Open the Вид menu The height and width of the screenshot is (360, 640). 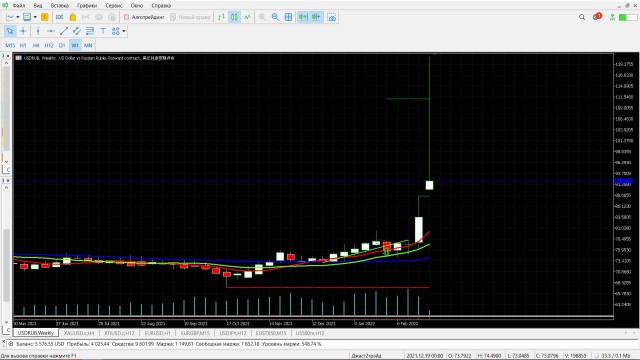38,6
